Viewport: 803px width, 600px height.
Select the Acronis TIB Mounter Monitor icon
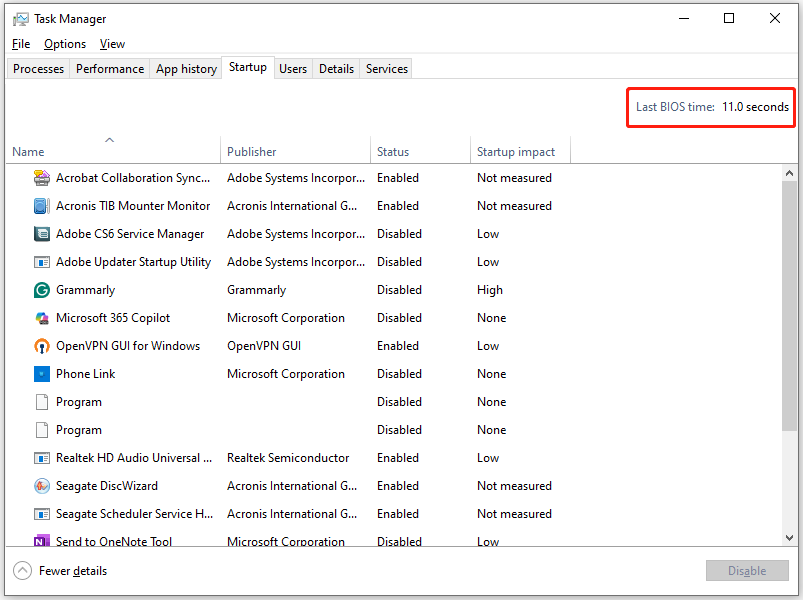41,206
